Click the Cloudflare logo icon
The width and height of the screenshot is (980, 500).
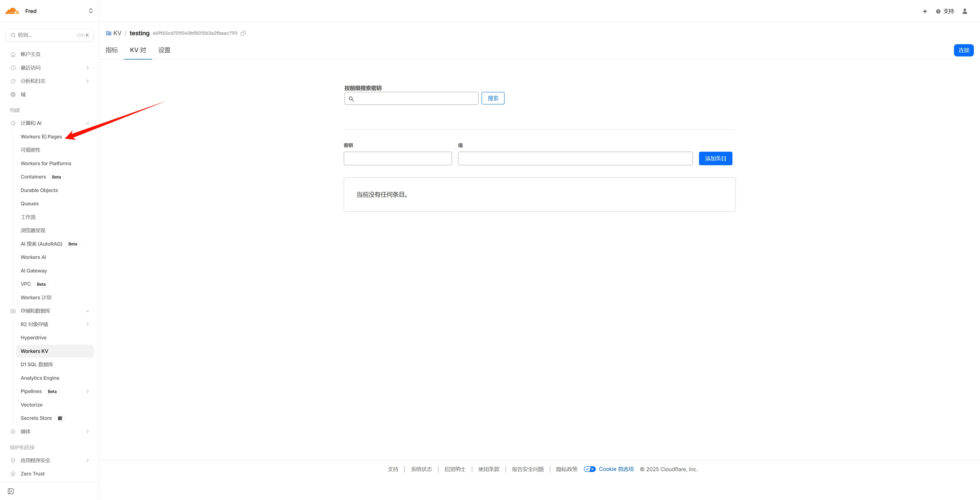tap(12, 11)
